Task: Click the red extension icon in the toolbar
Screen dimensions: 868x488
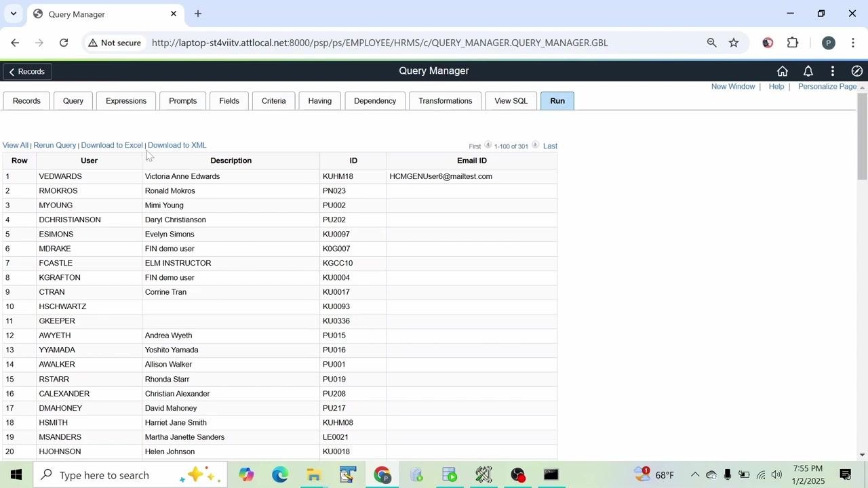Action: pyautogui.click(x=768, y=43)
